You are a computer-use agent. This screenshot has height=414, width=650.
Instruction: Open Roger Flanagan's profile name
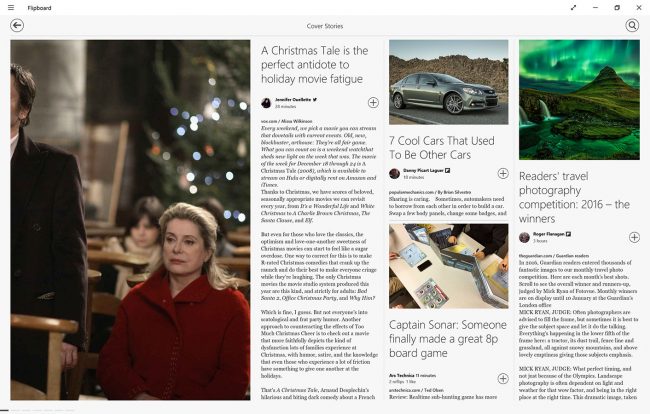pyautogui.click(x=548, y=234)
